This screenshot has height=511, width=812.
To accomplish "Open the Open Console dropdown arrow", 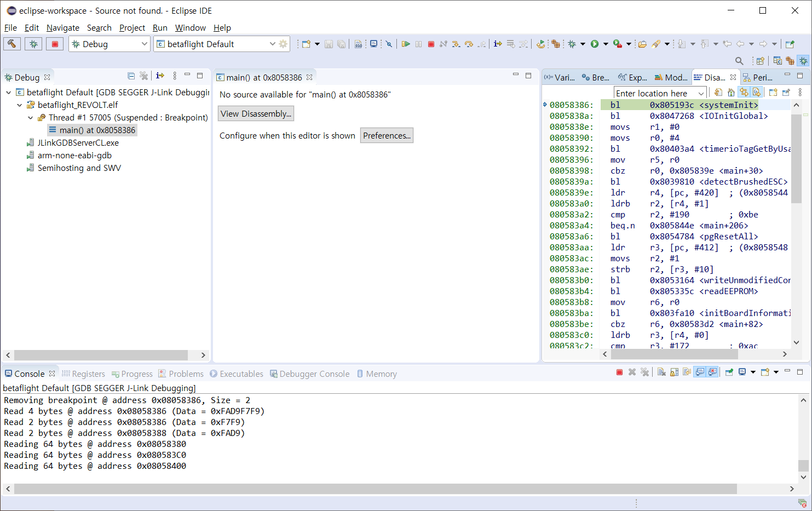I will 776,372.
